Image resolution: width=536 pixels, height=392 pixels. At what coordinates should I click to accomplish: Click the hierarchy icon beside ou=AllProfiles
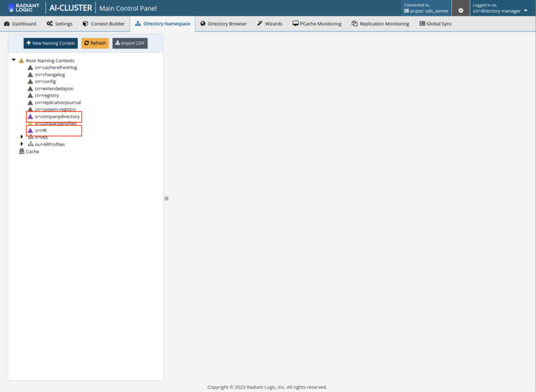point(30,144)
